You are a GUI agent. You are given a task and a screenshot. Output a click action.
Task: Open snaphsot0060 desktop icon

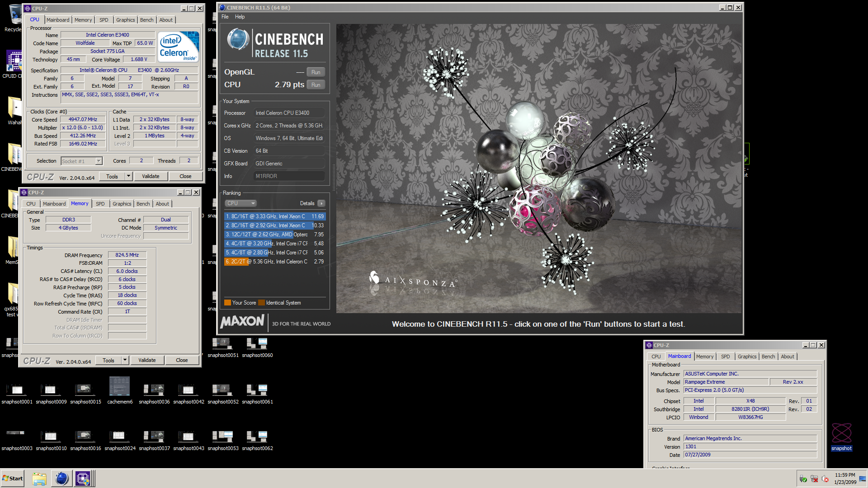(x=257, y=347)
